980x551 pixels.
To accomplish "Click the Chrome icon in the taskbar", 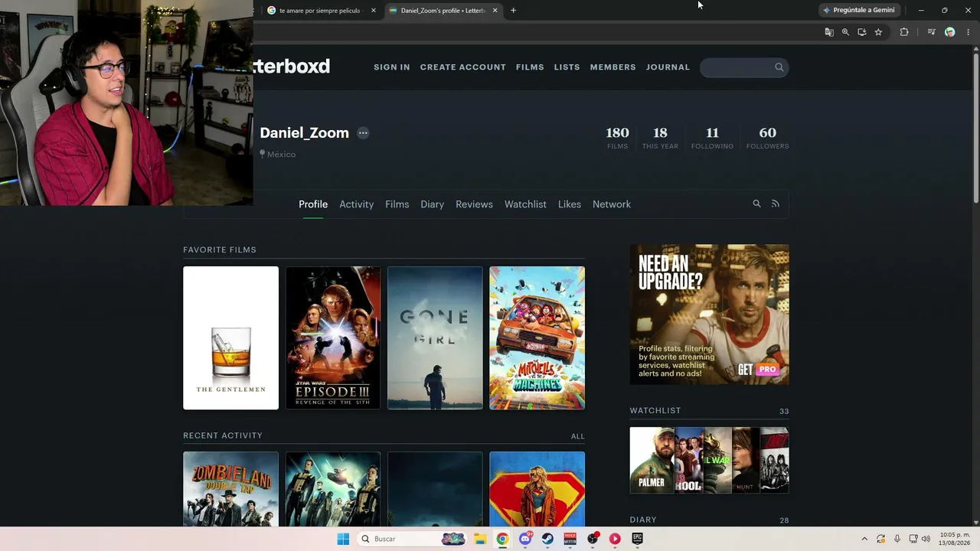I will click(502, 539).
